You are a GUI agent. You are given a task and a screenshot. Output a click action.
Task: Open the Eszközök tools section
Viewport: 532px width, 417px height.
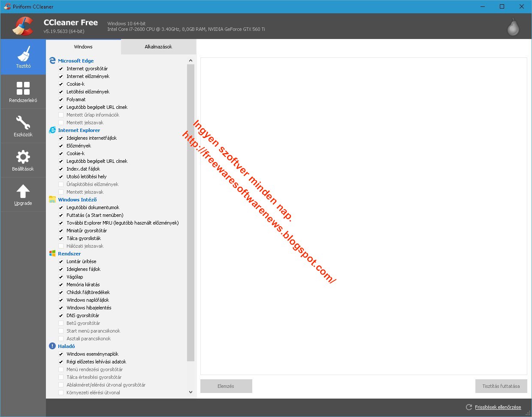(24, 126)
